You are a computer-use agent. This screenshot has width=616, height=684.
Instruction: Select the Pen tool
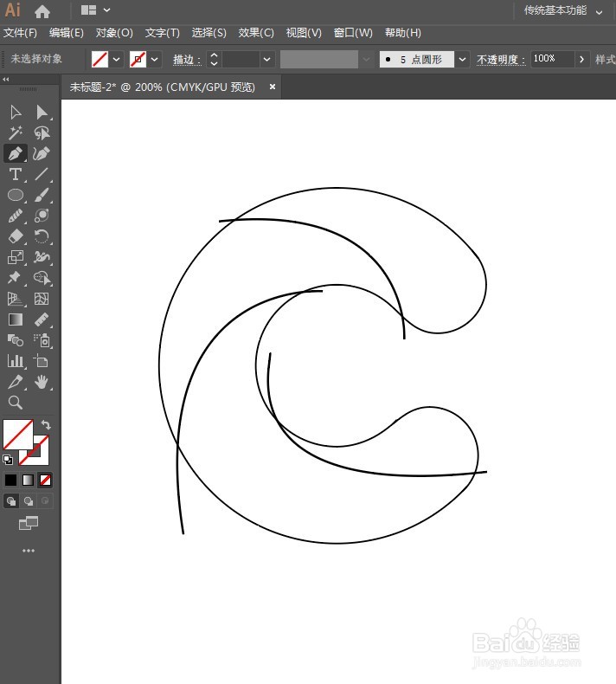tap(16, 153)
